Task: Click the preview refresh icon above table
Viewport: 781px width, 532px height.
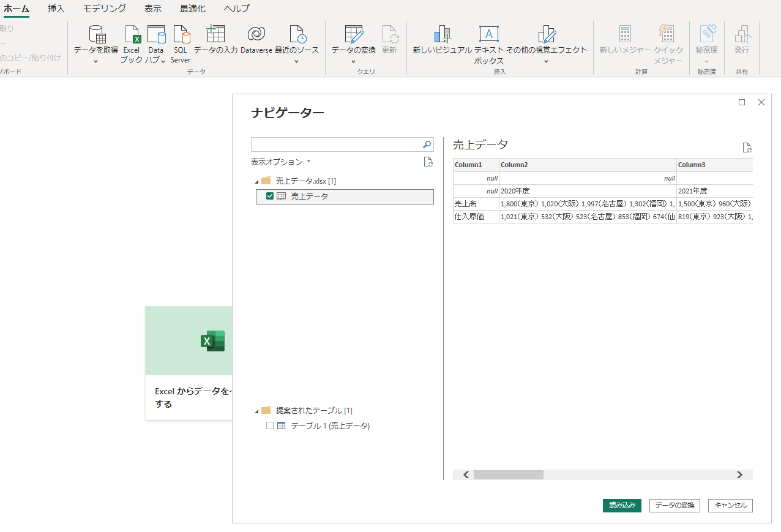Action: (x=746, y=148)
